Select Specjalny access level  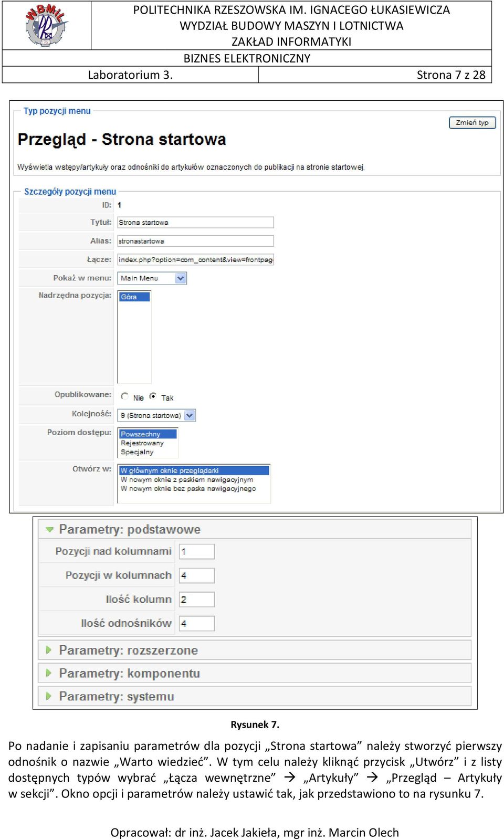pos(137,452)
